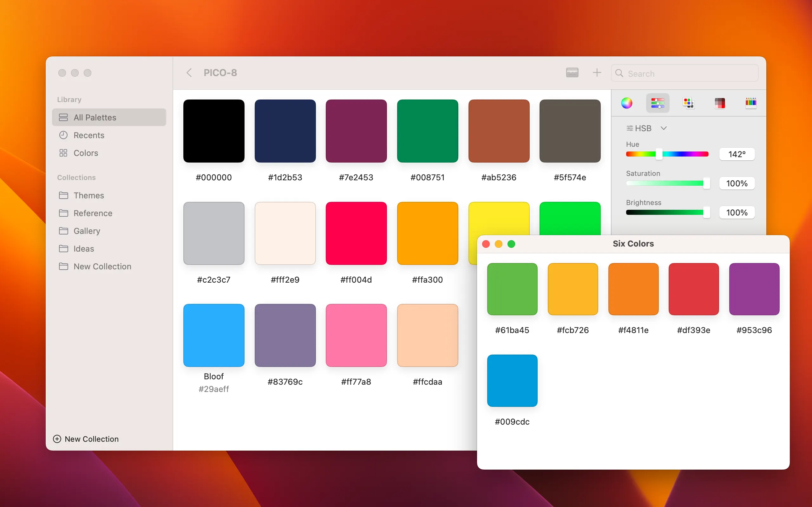812x507 pixels.
Task: Click the Saturation percentage value field
Action: tap(737, 183)
